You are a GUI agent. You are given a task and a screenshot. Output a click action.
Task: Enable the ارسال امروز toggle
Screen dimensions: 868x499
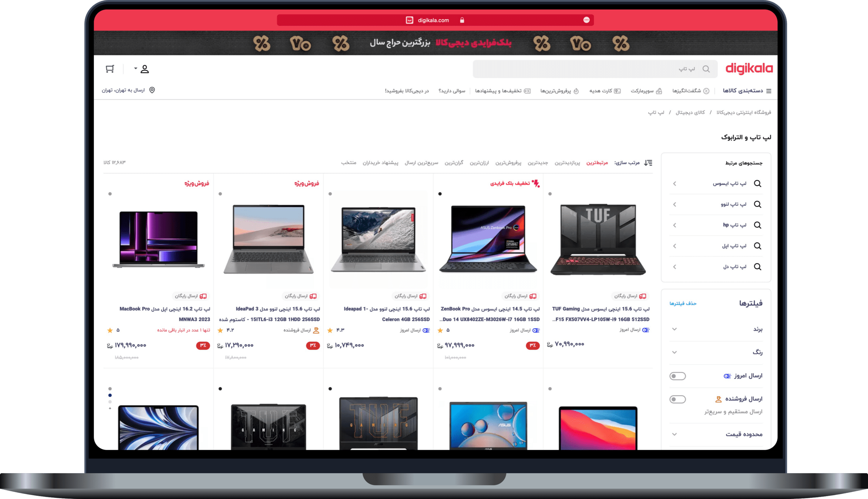(677, 376)
